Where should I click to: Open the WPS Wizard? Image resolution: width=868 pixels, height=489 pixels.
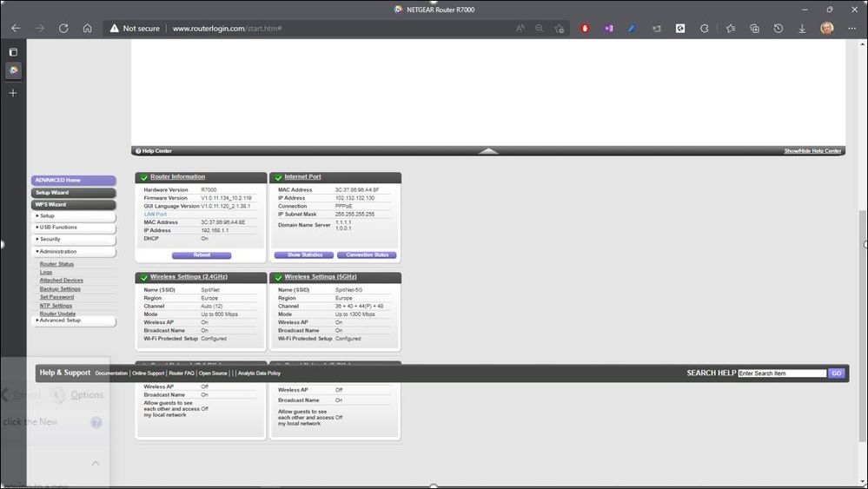[74, 205]
